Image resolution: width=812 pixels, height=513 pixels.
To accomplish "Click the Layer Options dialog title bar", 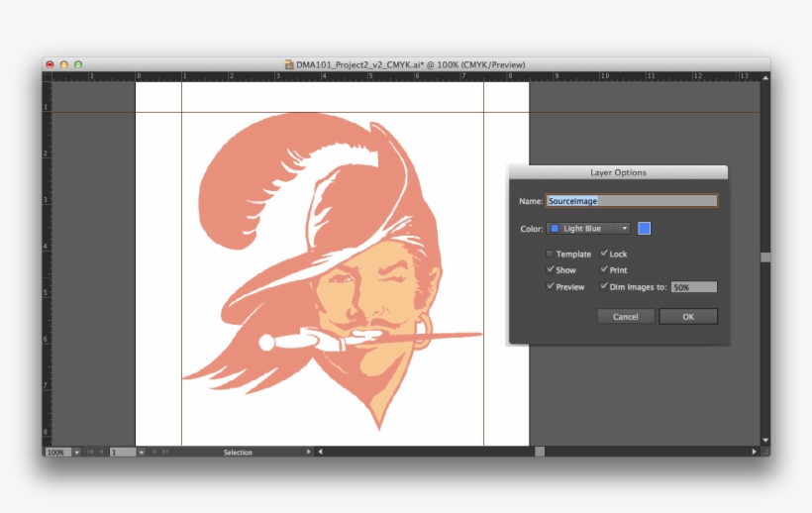I will pyautogui.click(x=618, y=172).
